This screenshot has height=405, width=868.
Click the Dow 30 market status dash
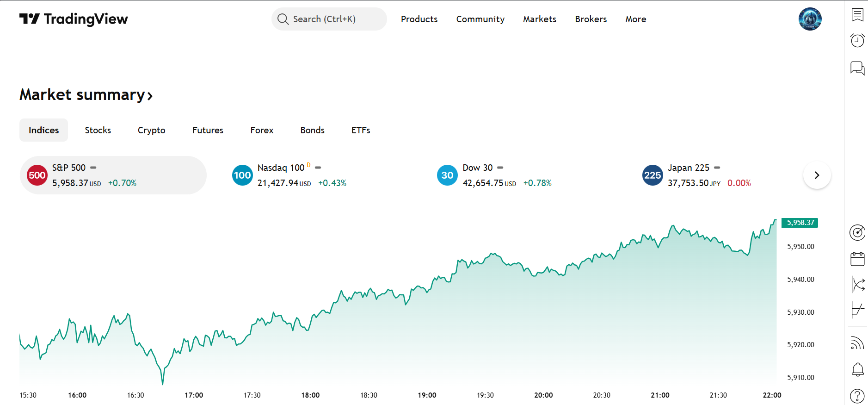coord(500,168)
